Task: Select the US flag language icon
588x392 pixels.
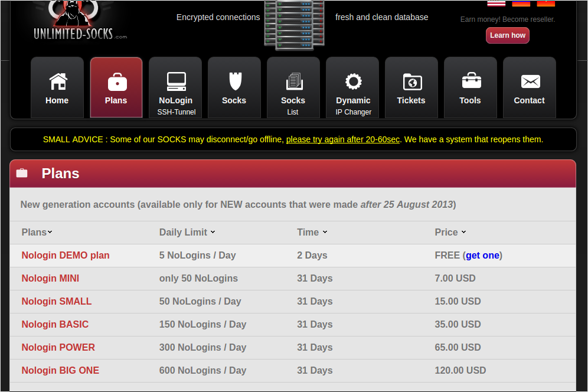Action: [x=496, y=4]
